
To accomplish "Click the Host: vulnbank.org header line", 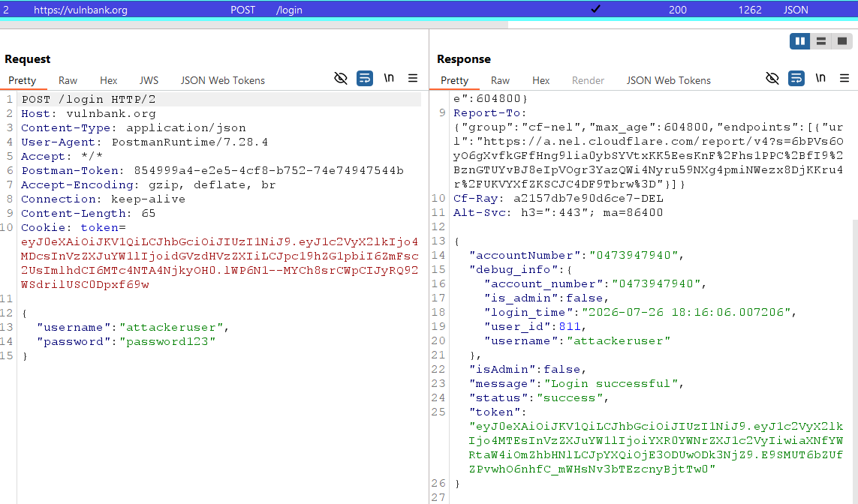I will pyautogui.click(x=89, y=114).
